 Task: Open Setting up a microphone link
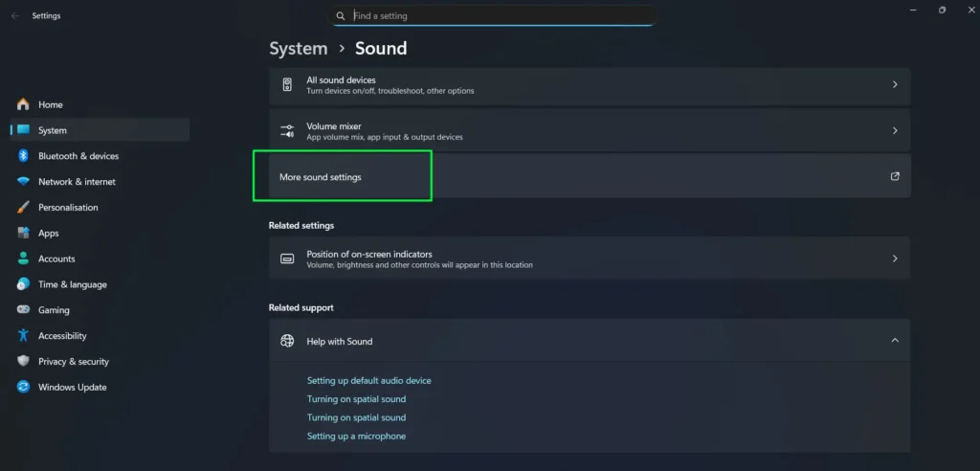coord(356,436)
